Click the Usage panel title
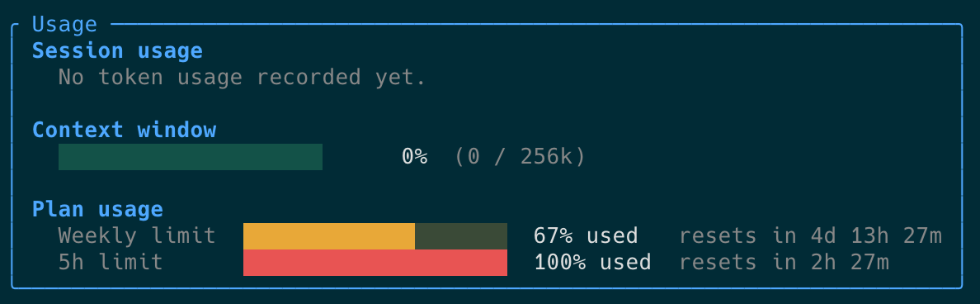Viewport: 980px width, 304px height. coord(64,25)
